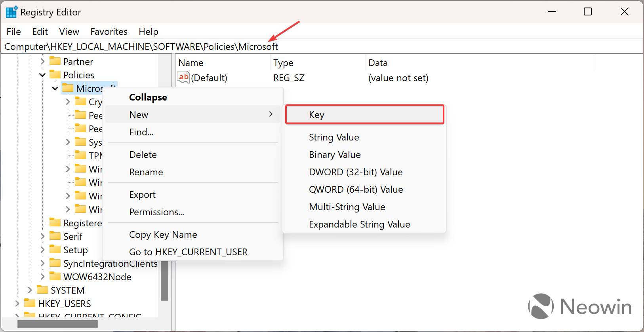The image size is (644, 332).
Task: Click the tree pane horizontal scrollbar
Action: point(58,324)
